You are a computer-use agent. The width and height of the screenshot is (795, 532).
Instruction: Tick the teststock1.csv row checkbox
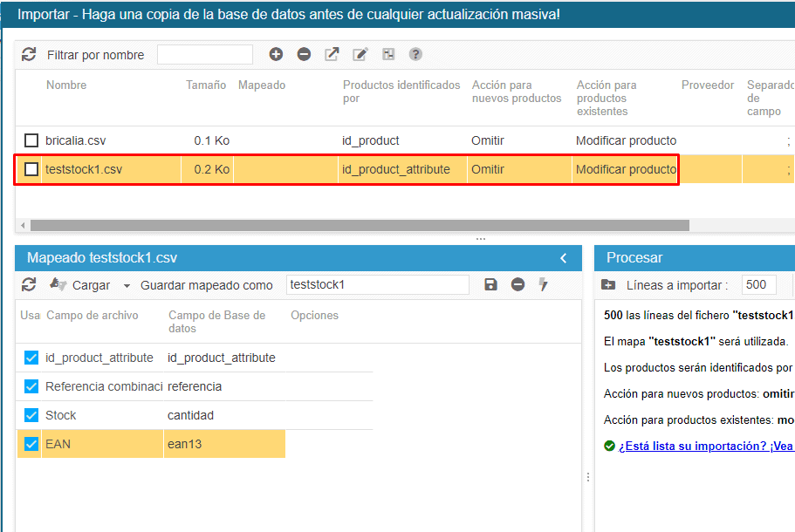[31, 169]
